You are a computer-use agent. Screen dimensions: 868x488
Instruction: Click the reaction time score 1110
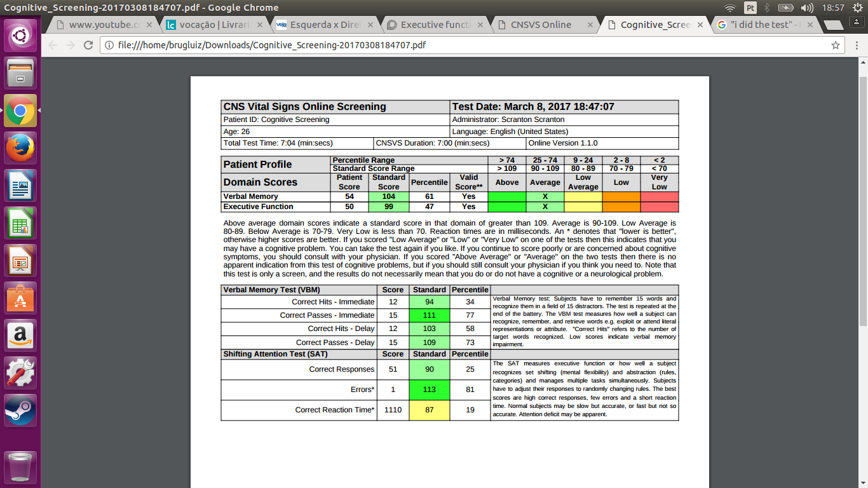393,410
